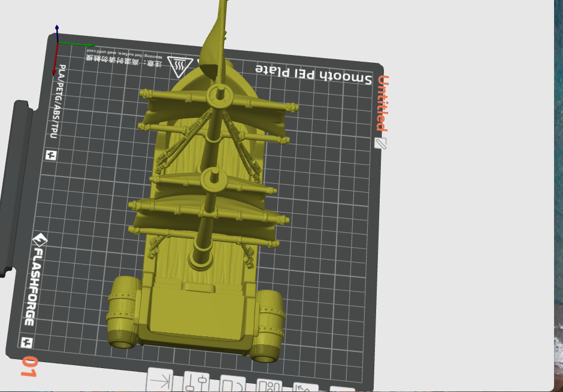Click the Smooth PEI Plate label
Screen dimensions: 563x392
point(313,74)
